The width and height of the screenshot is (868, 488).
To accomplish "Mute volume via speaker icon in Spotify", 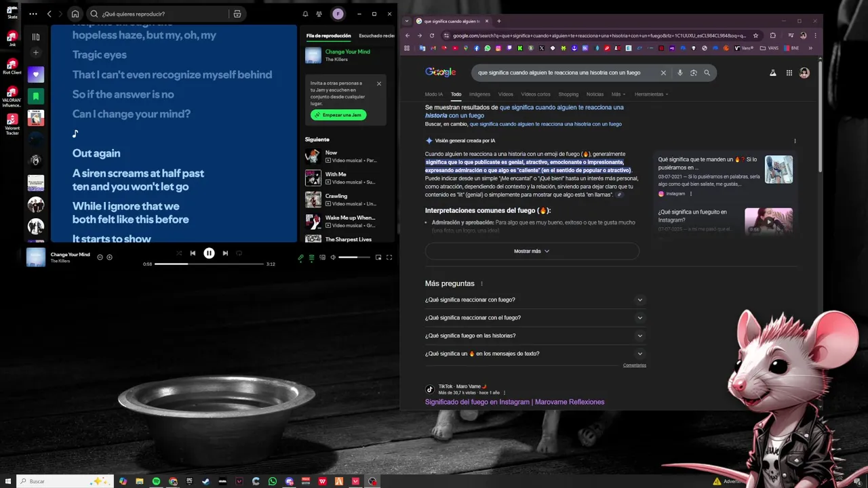I will pyautogui.click(x=333, y=258).
